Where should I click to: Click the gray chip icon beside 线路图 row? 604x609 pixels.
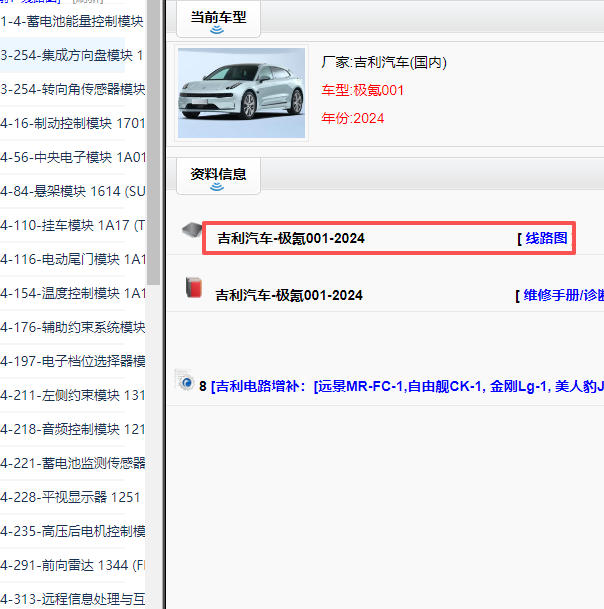[192, 230]
